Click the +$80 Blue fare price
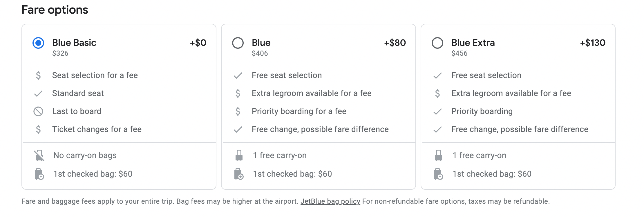The width and height of the screenshot is (644, 217). tap(395, 43)
